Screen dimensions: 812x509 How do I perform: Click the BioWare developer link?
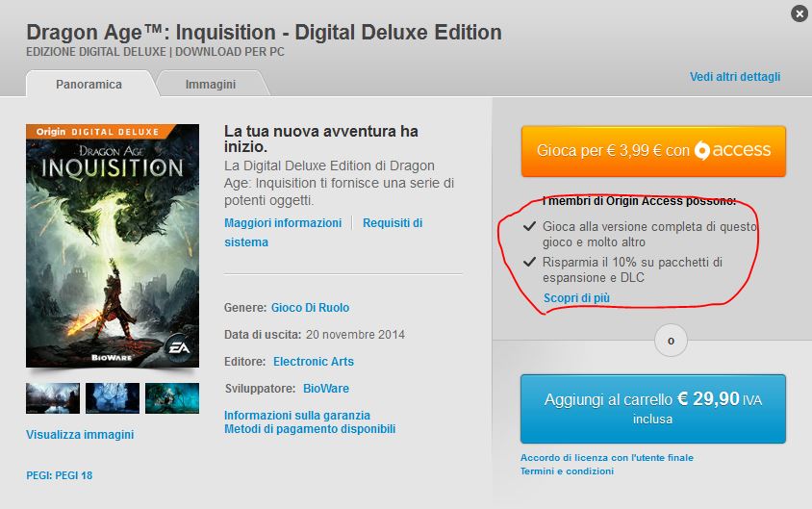(326, 389)
